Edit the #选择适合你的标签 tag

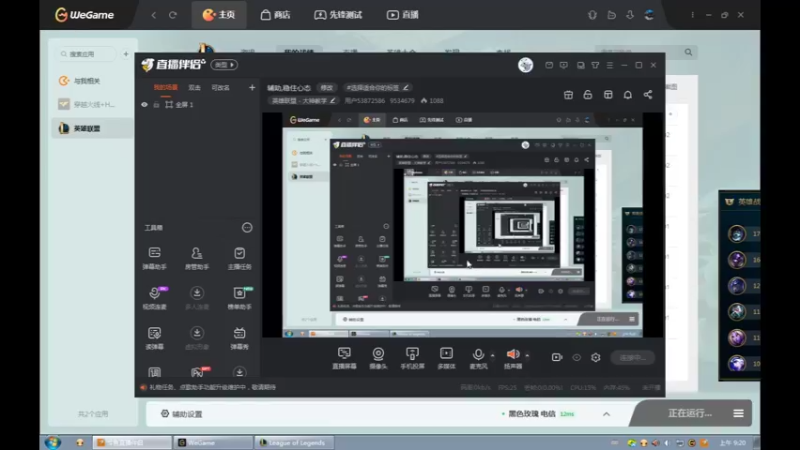[x=378, y=88]
